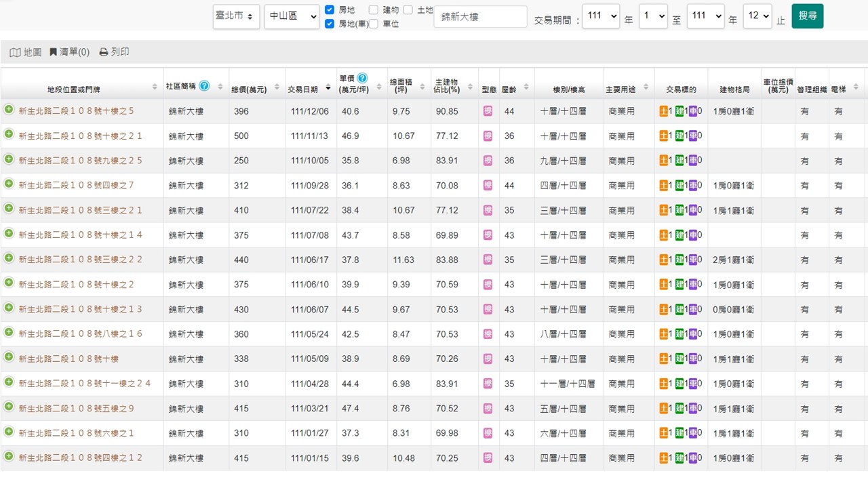Click the green 搜尋 search button
The image size is (868, 488).
807,16
